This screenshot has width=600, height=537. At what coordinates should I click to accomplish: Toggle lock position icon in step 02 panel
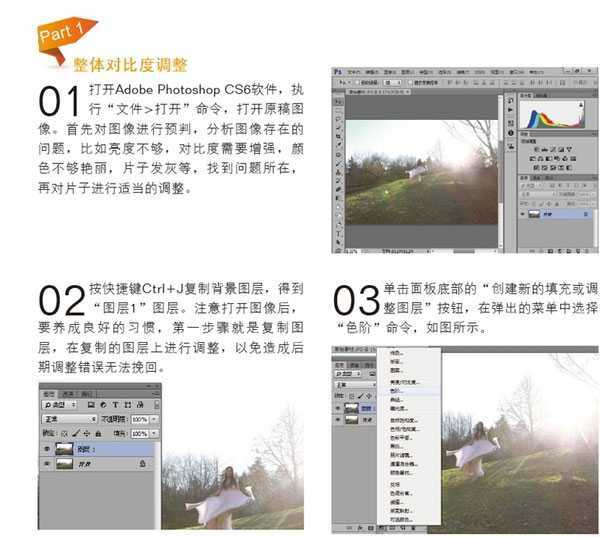click(x=87, y=434)
